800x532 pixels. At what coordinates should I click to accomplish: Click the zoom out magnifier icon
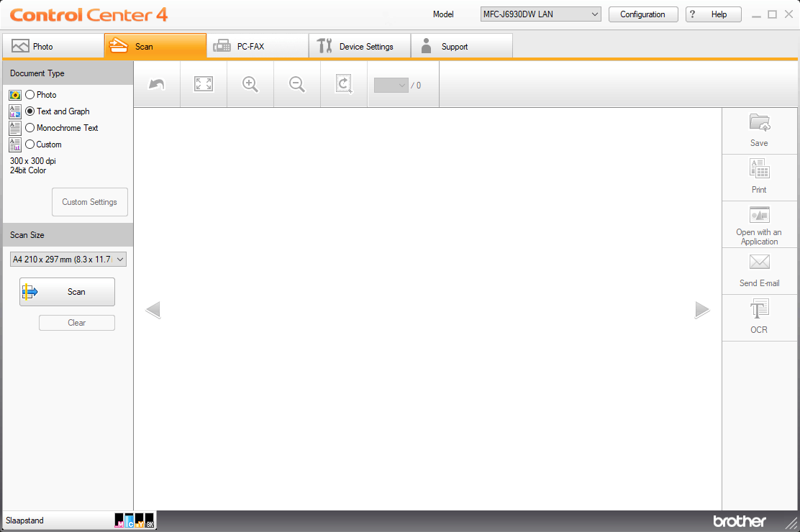[297, 84]
